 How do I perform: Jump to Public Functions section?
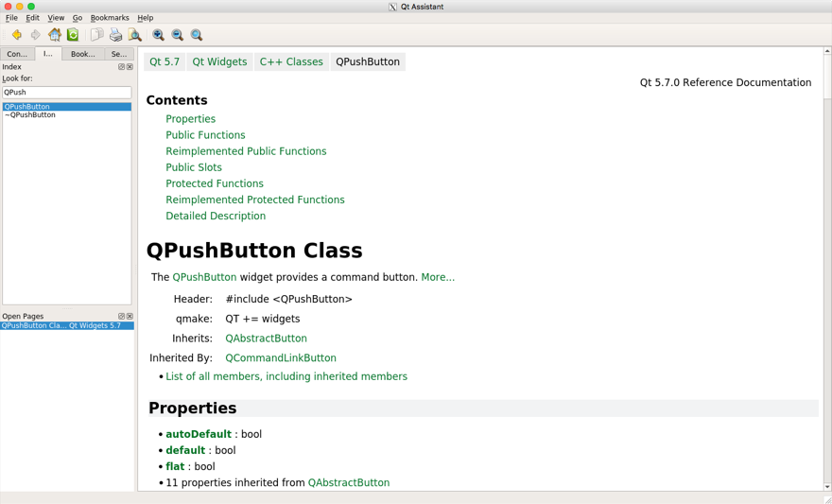click(205, 135)
